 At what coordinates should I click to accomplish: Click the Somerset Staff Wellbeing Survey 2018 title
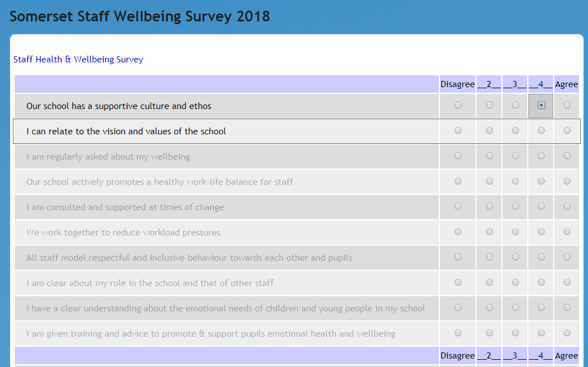click(x=139, y=16)
